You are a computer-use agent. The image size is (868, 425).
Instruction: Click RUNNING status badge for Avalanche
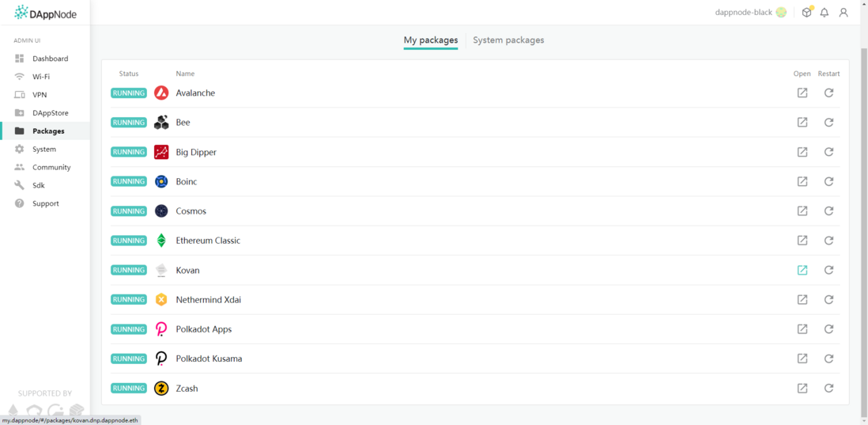129,93
